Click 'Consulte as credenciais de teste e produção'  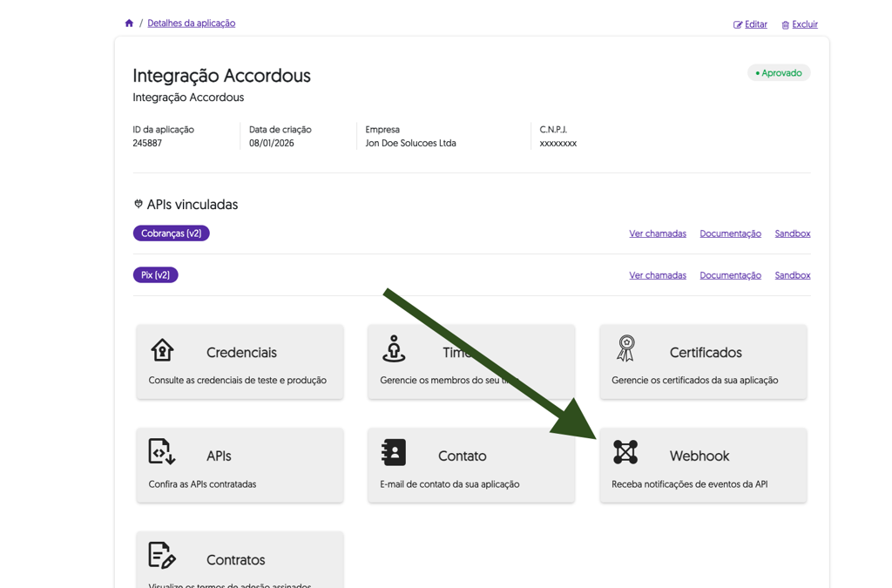point(237,381)
